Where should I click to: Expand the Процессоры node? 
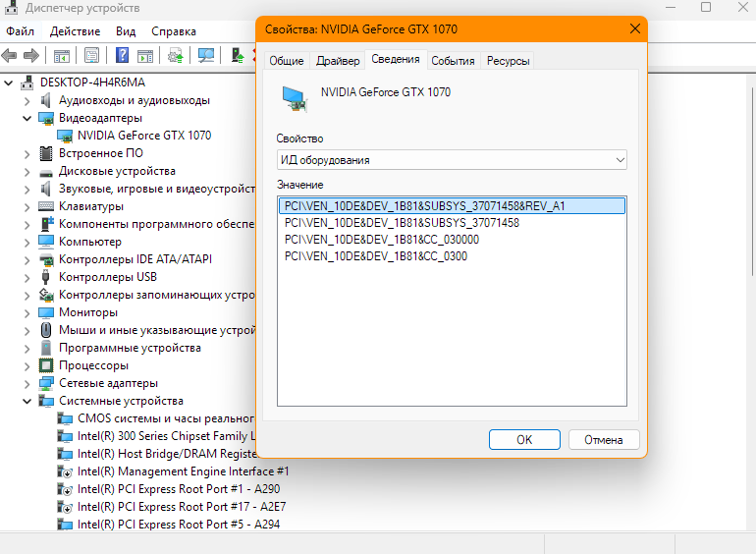[x=27, y=366]
